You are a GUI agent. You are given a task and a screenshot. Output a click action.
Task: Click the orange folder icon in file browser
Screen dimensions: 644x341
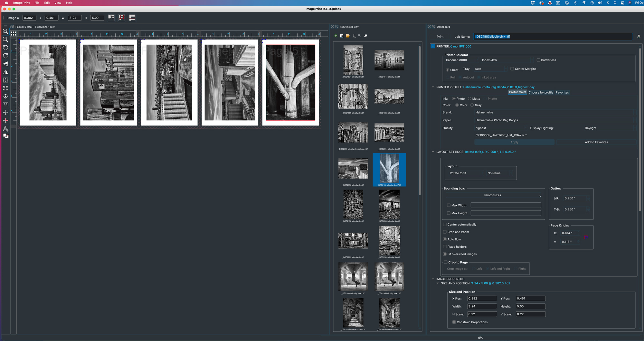(348, 36)
